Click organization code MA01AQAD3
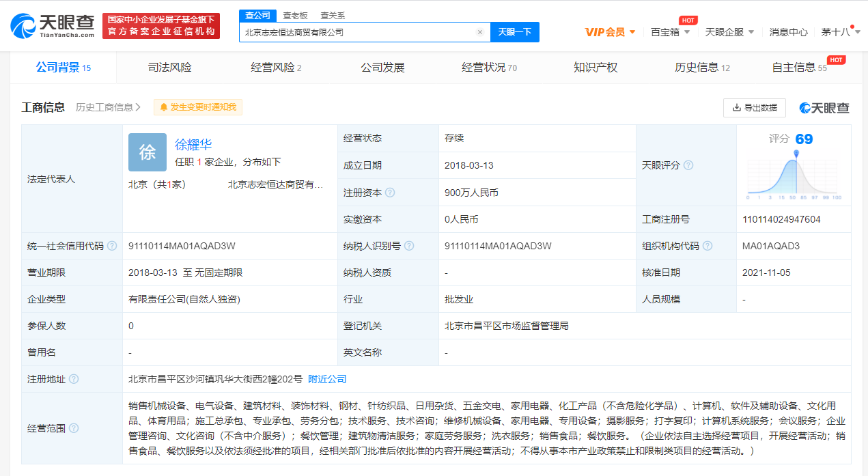The height and width of the screenshot is (476, 868). tap(771, 246)
